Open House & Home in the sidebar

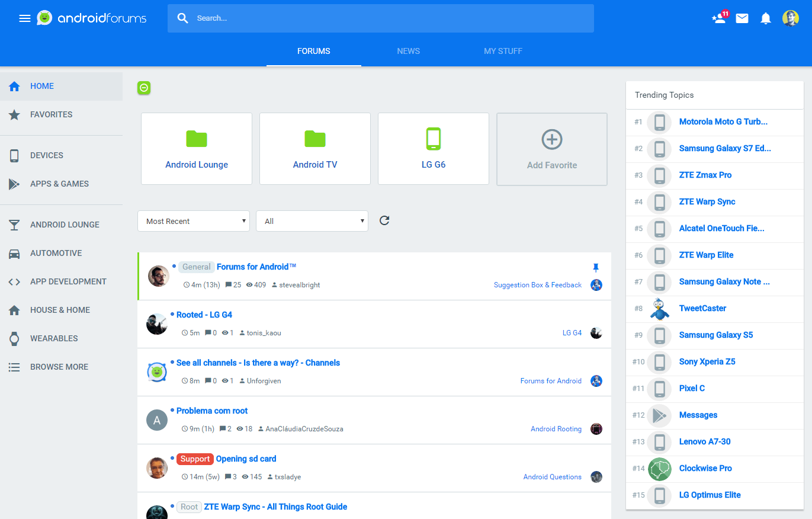point(62,310)
